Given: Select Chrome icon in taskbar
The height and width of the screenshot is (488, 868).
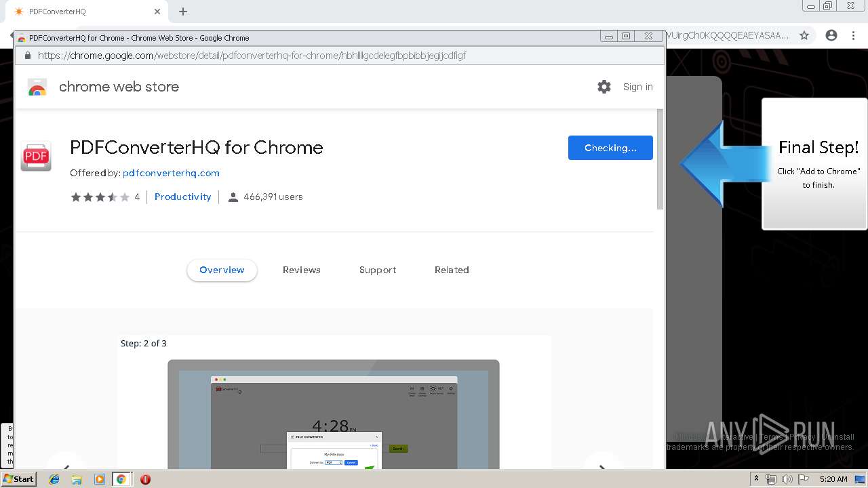Looking at the screenshot, I should pos(121,479).
